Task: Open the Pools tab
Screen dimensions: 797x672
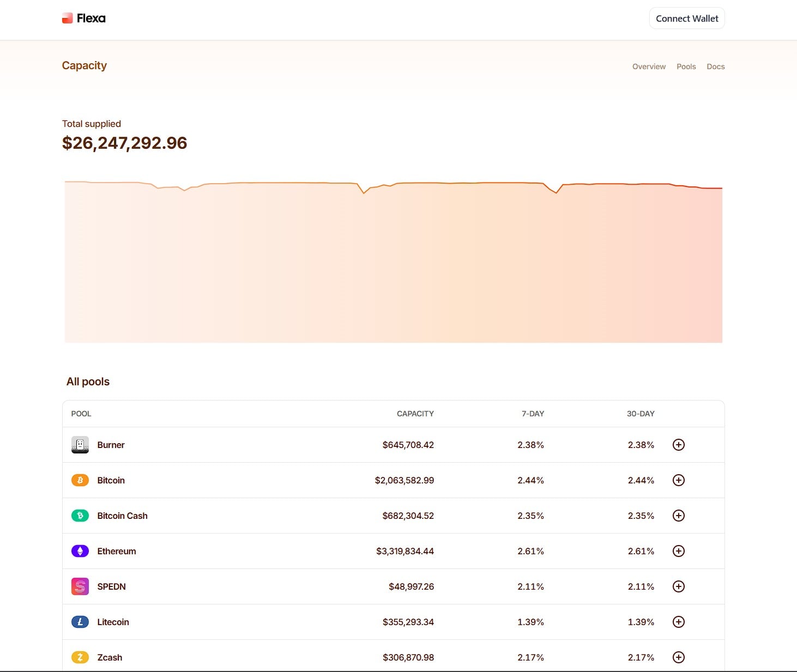Action: click(686, 66)
